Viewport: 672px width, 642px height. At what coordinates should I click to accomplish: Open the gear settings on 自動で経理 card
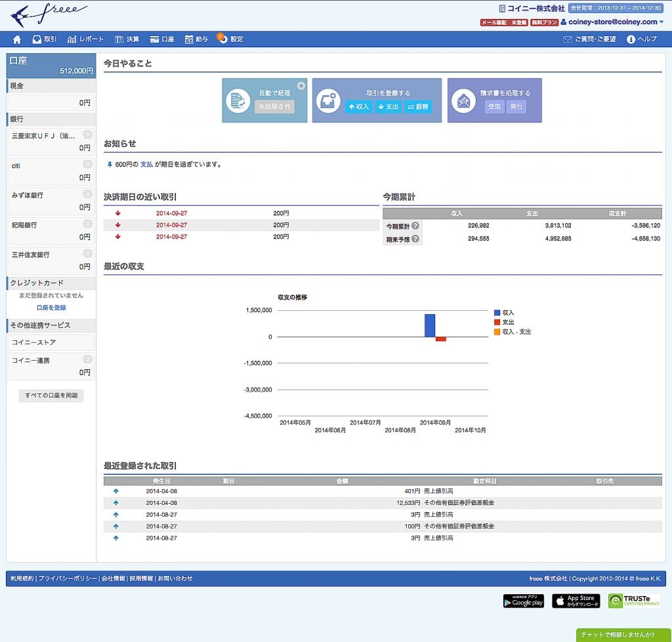tap(301, 86)
